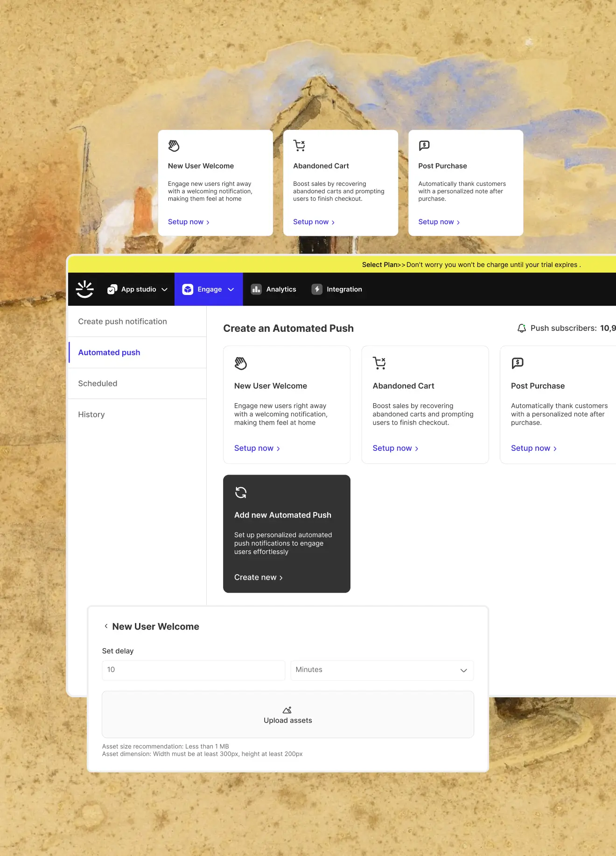Select Scheduled in sidebar

(137, 384)
